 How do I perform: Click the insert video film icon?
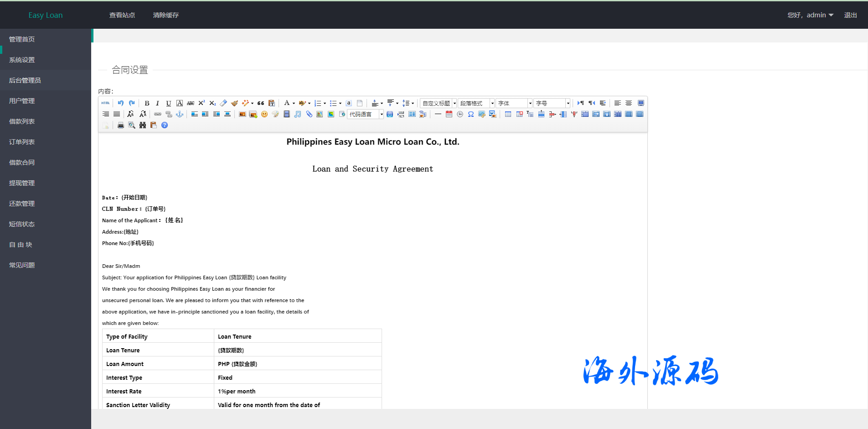tap(287, 114)
